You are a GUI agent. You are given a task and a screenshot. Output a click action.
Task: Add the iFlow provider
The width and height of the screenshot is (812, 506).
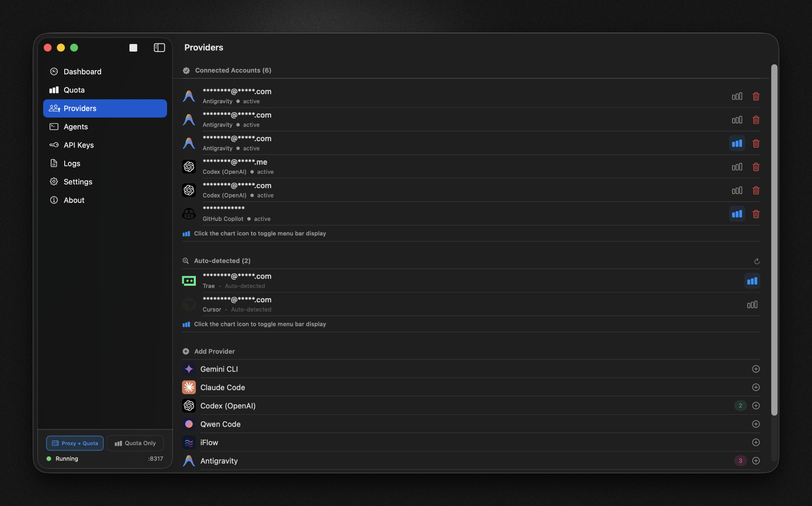pyautogui.click(x=756, y=442)
